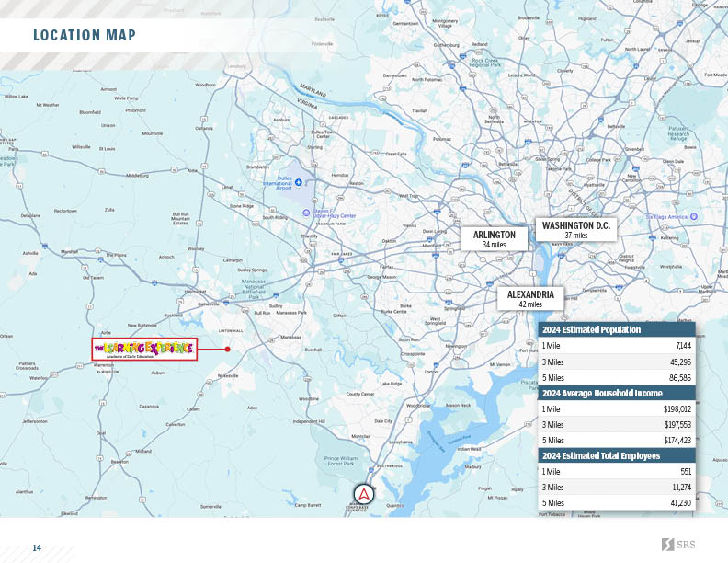This screenshot has width=728, height=563.
Task: Click the Location Map heading
Action: pos(85,35)
